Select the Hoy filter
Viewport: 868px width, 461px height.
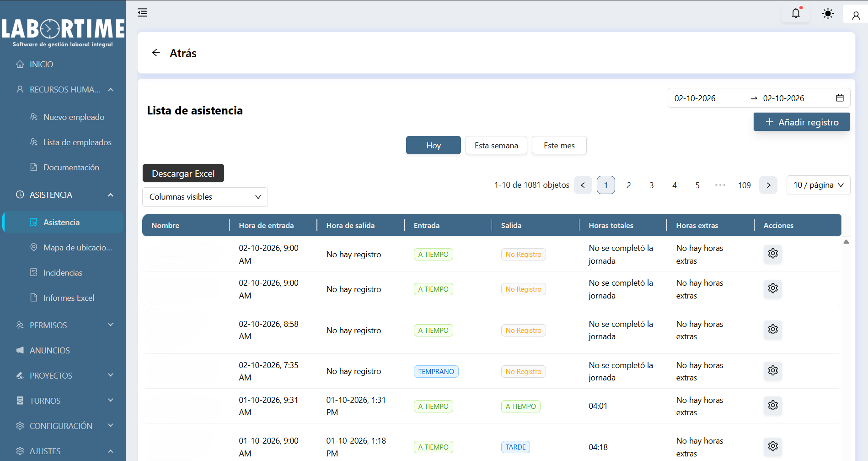point(433,145)
